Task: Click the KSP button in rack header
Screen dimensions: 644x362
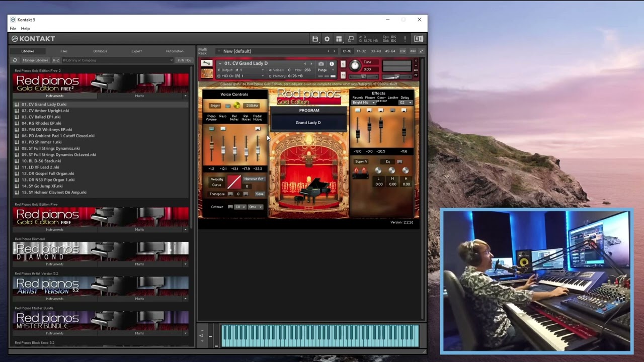Action: point(403,51)
